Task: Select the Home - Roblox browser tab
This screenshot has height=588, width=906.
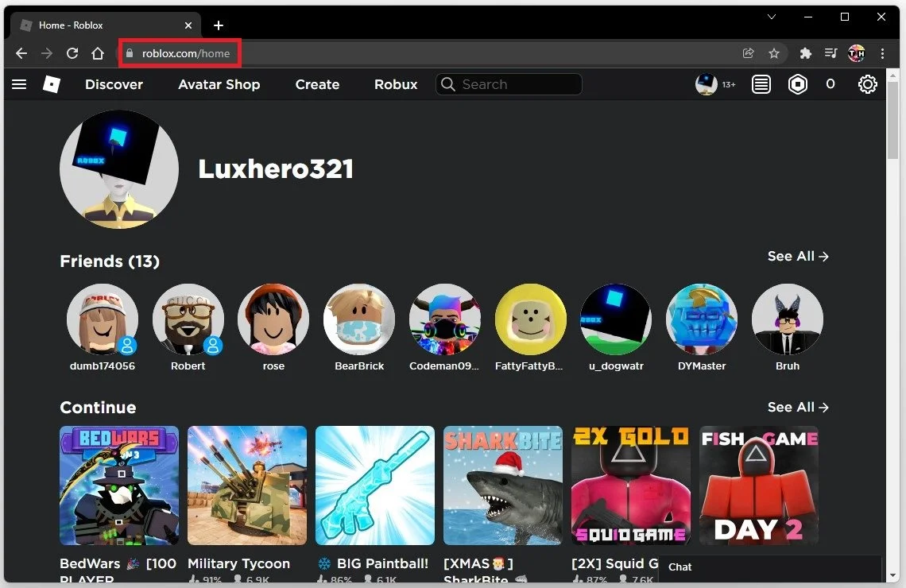Action: pos(106,25)
